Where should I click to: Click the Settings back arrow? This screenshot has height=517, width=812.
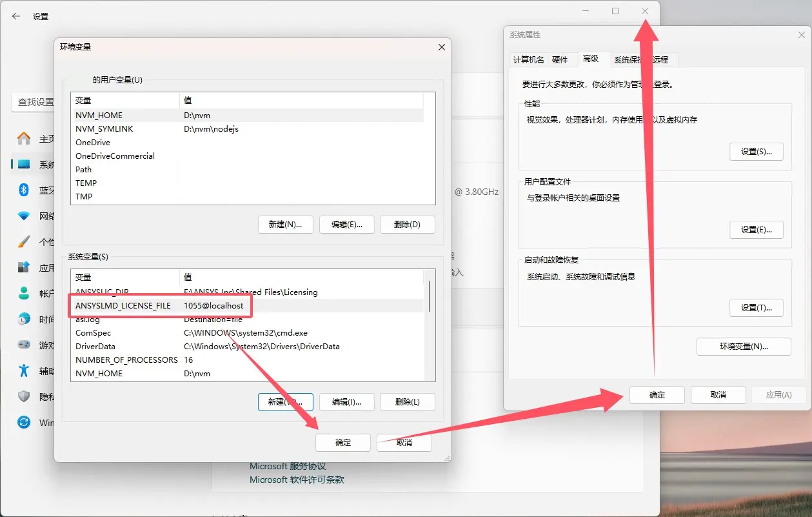16,16
